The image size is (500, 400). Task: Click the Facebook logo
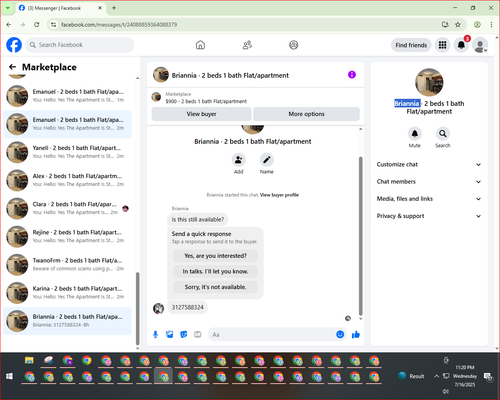[x=14, y=45]
